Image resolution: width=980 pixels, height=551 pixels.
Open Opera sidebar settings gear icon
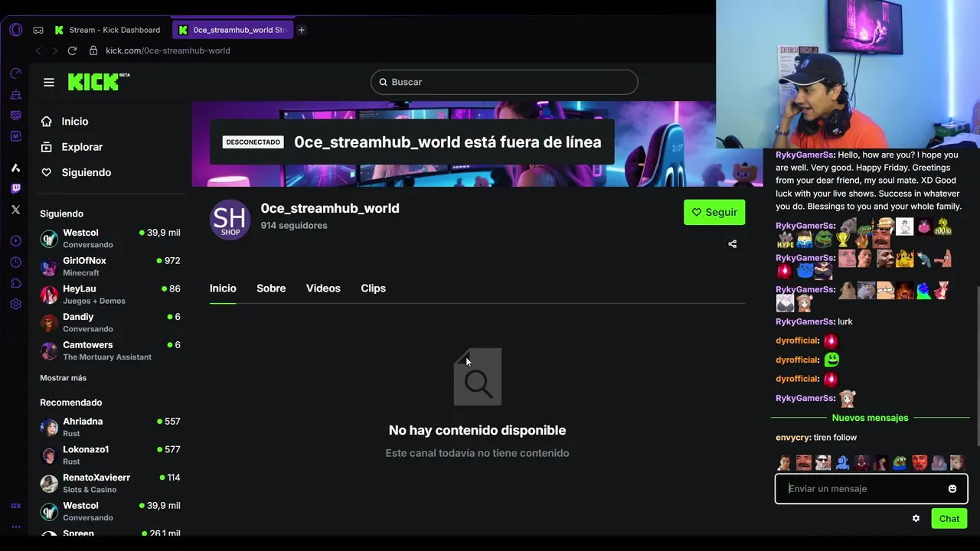point(16,305)
